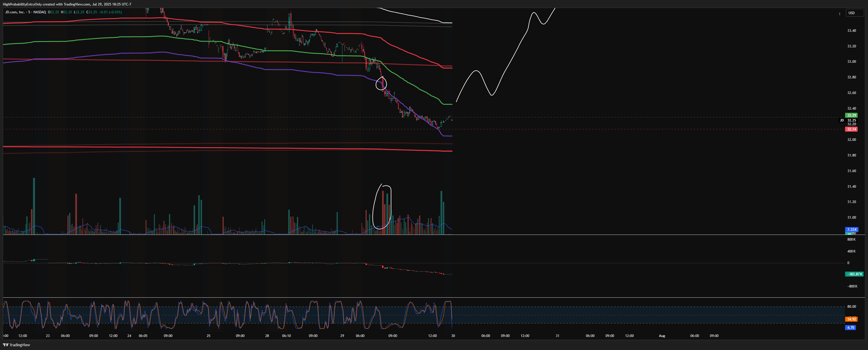Click the 31.60 price axis tick

click(x=852, y=171)
